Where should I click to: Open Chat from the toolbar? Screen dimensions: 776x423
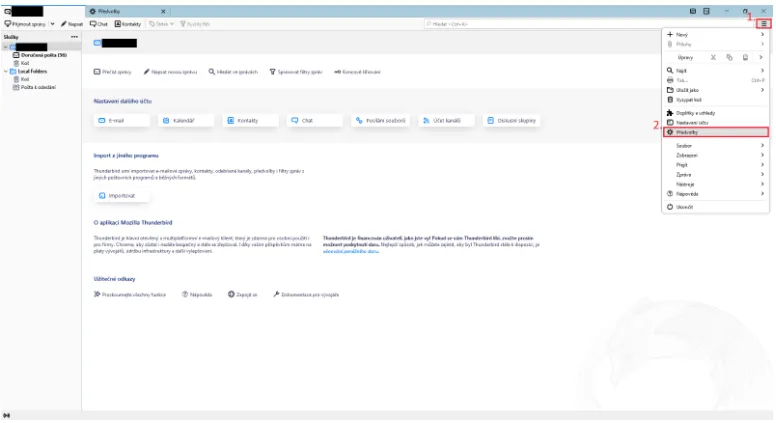pyautogui.click(x=99, y=24)
